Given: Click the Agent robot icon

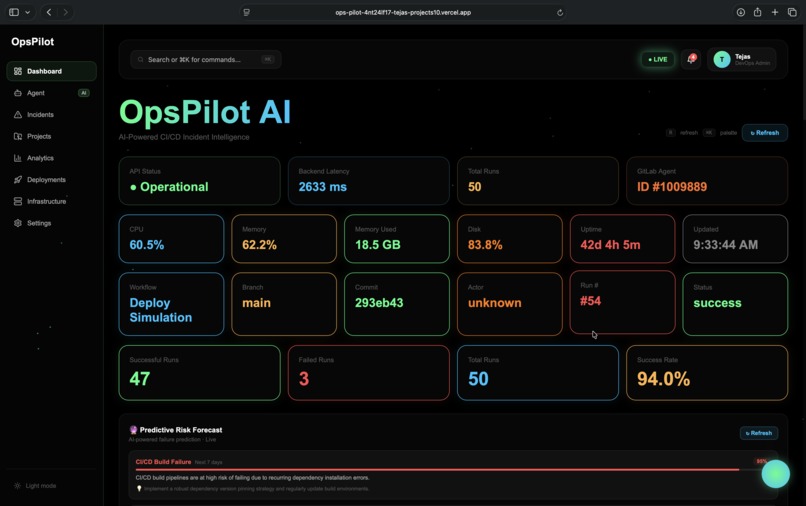Looking at the screenshot, I should pyautogui.click(x=18, y=93).
